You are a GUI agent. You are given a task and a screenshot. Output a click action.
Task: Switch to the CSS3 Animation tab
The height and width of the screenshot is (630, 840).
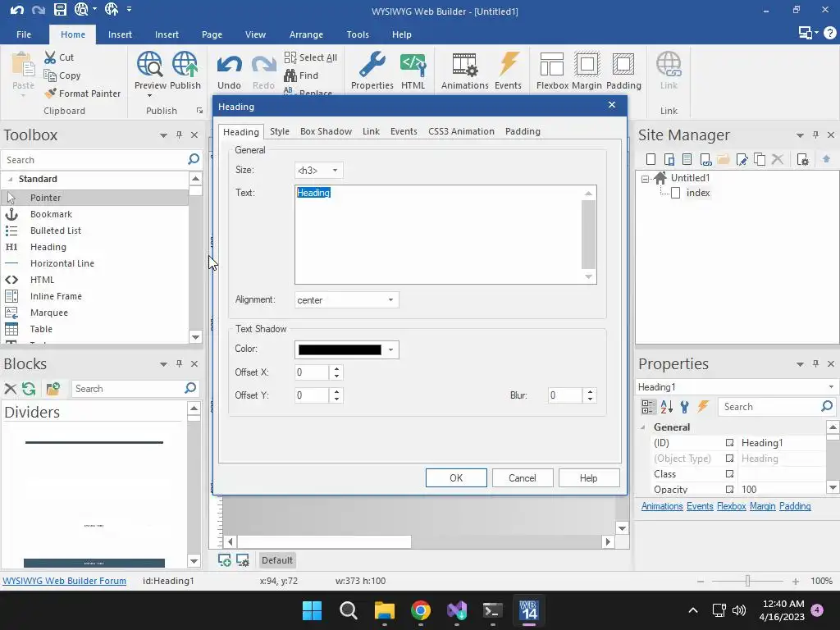461,131
